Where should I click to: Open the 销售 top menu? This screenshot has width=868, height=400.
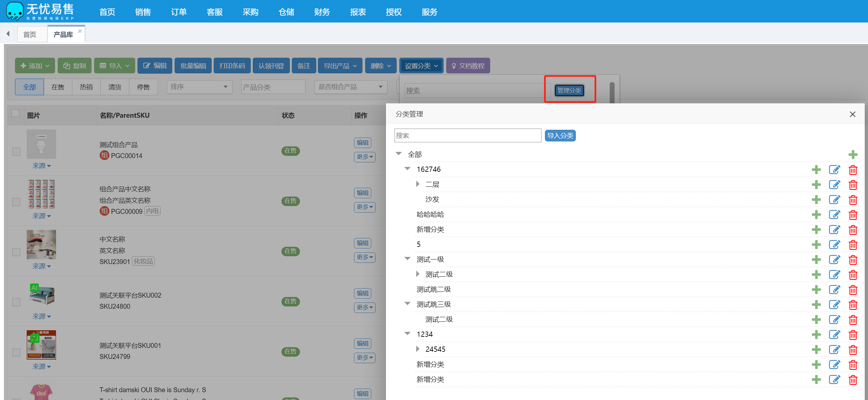(143, 12)
